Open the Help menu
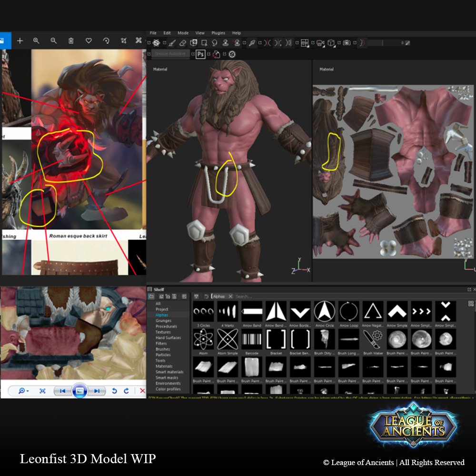Screen dimensions: 476x476 click(x=237, y=33)
